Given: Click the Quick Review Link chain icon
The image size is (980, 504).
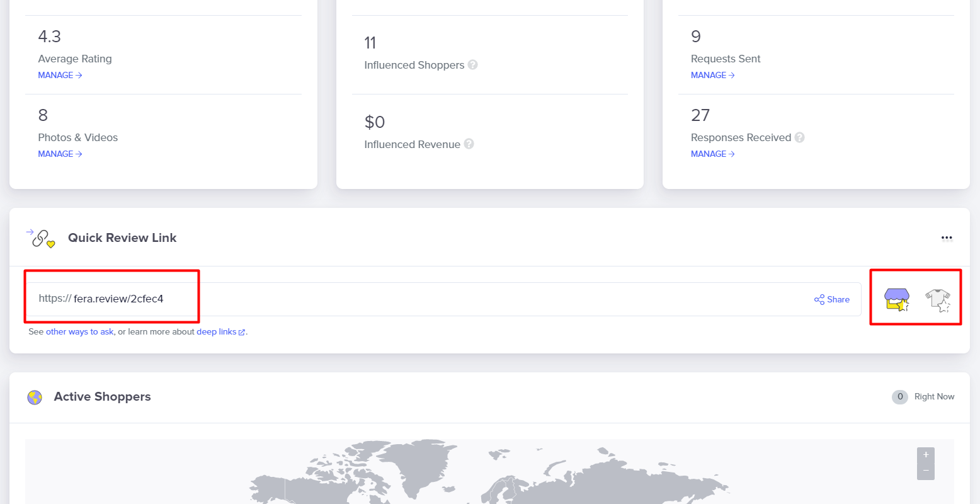Looking at the screenshot, I should point(41,238).
